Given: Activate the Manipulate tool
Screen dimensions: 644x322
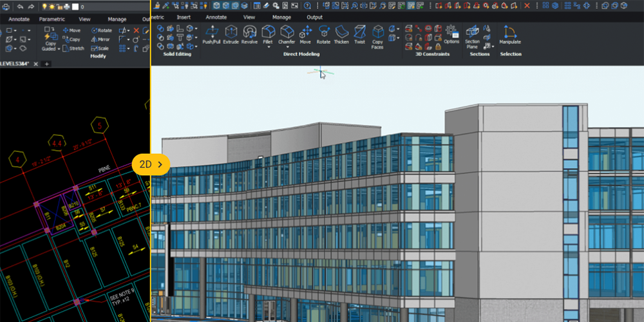Looking at the screenshot, I should tap(509, 35).
